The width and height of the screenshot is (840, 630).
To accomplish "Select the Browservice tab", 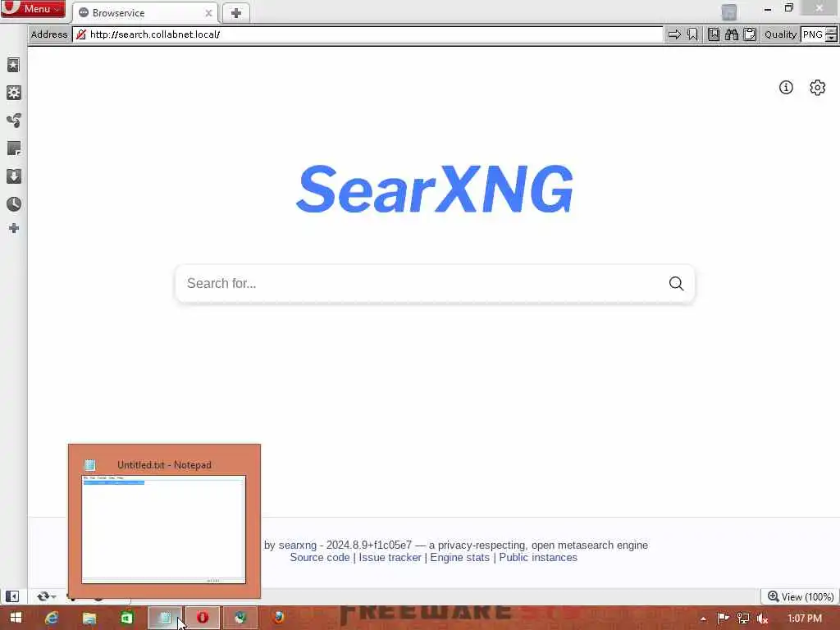I will coord(144,13).
